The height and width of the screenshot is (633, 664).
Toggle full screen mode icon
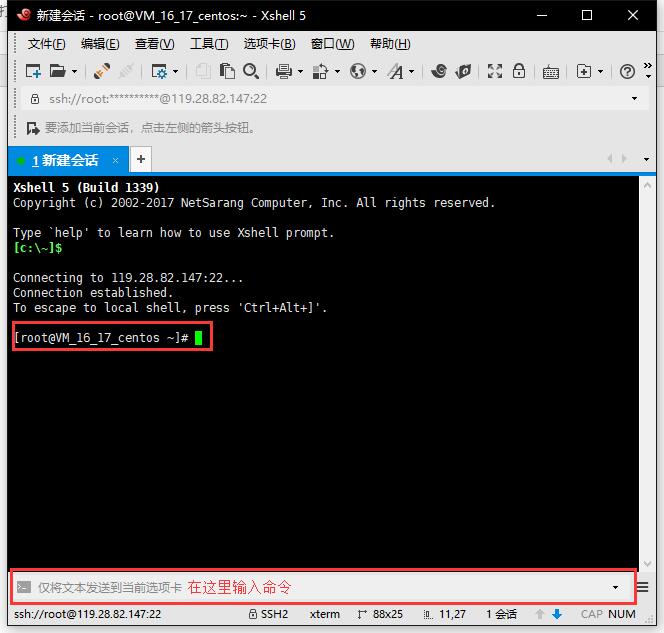pyautogui.click(x=495, y=71)
